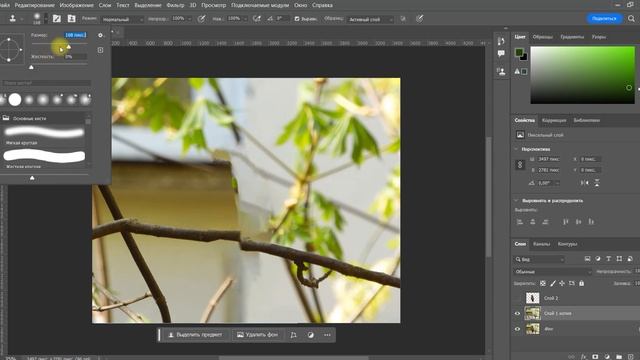Collapse the Align and Distribute section
Image resolution: width=640 pixels, height=360 pixels.
coord(516,201)
